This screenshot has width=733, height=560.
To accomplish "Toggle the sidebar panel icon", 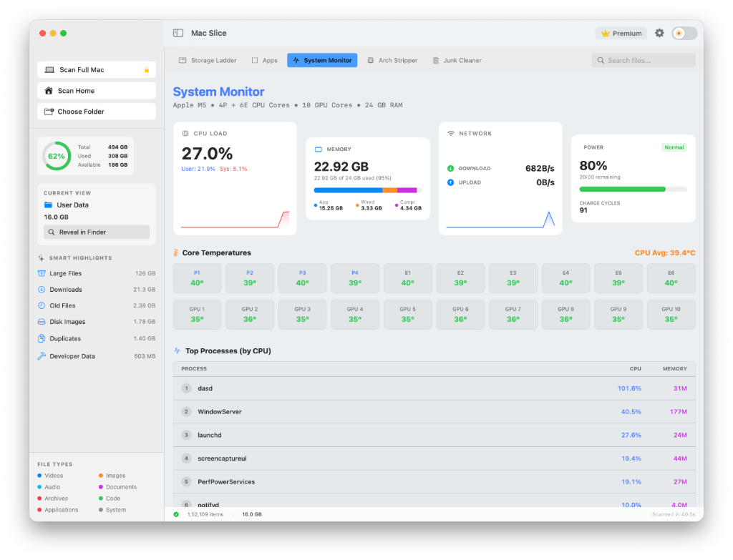I will [178, 33].
